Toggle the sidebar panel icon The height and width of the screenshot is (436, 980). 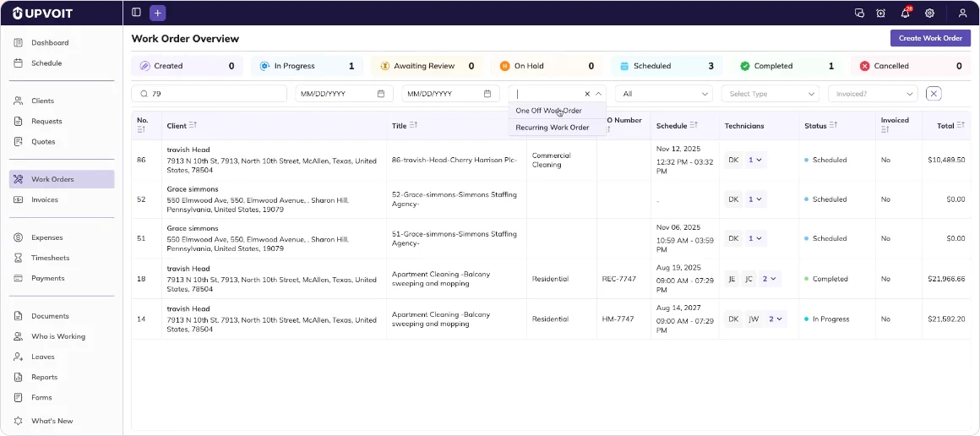pyautogui.click(x=136, y=13)
